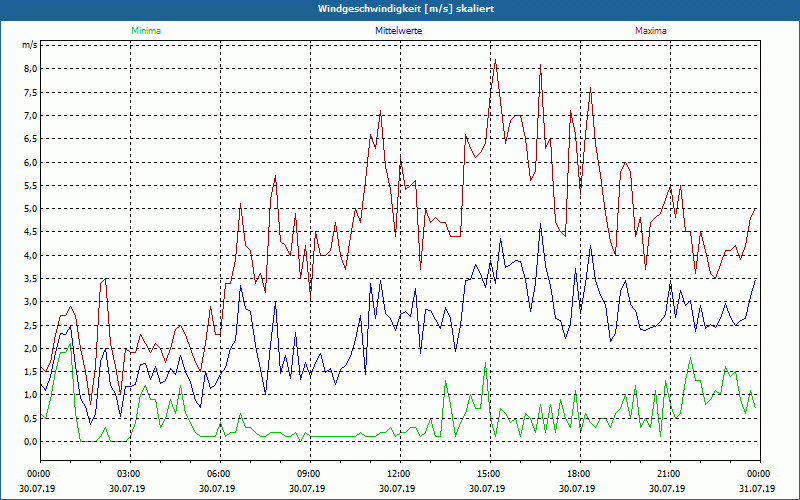Click the Maxima legend label

coord(651,31)
